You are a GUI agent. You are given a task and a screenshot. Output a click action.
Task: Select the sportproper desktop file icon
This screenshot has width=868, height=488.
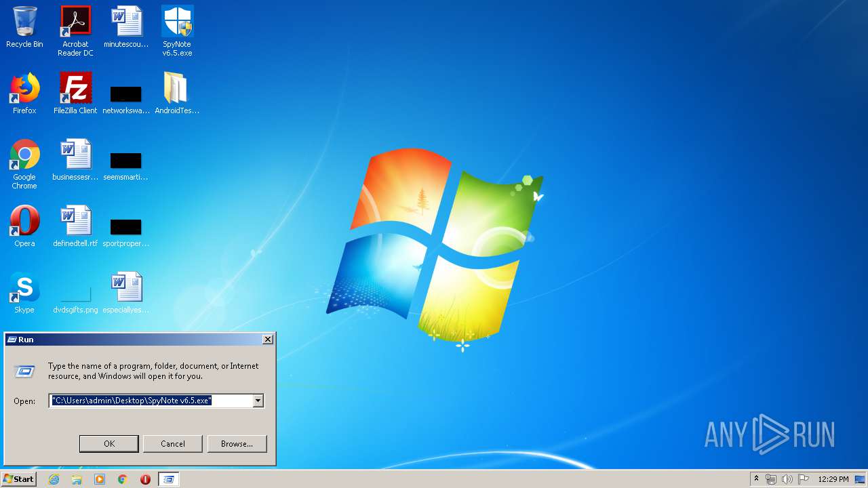[x=126, y=232]
